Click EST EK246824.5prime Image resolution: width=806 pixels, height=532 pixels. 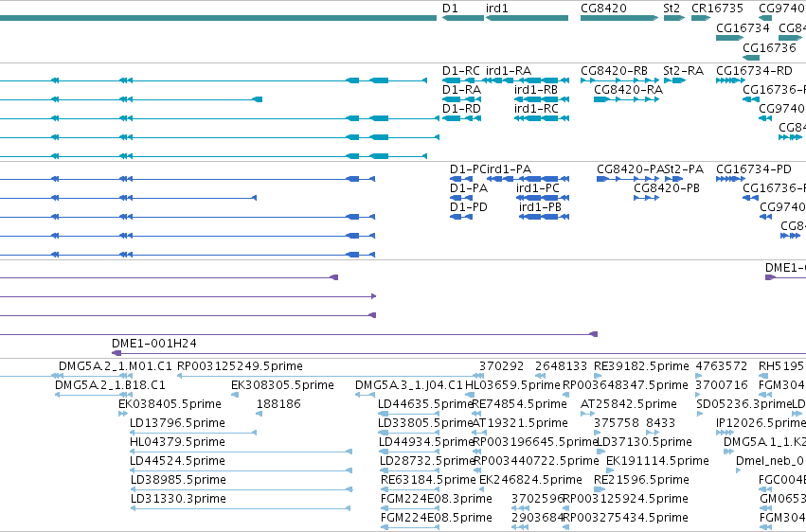tap(530, 481)
